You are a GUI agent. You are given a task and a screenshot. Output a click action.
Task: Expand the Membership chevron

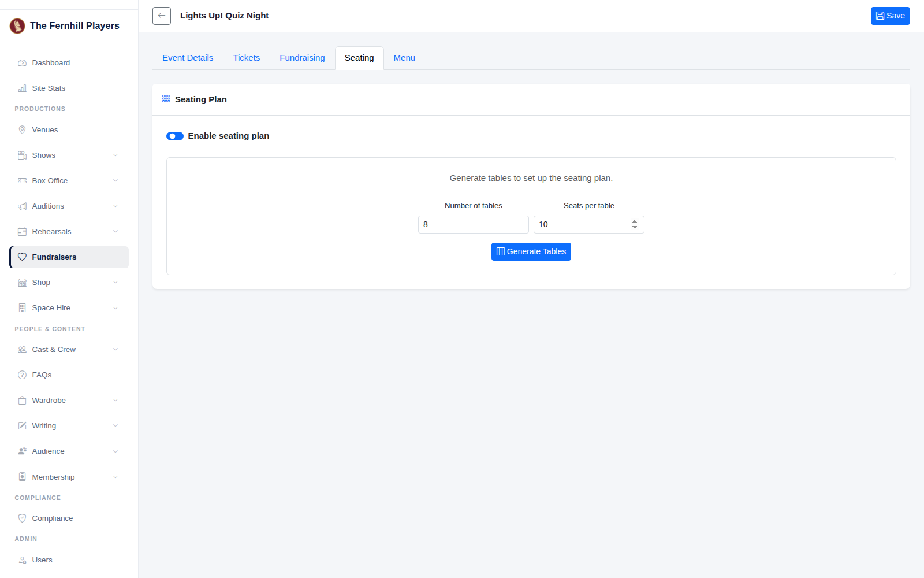pos(115,477)
